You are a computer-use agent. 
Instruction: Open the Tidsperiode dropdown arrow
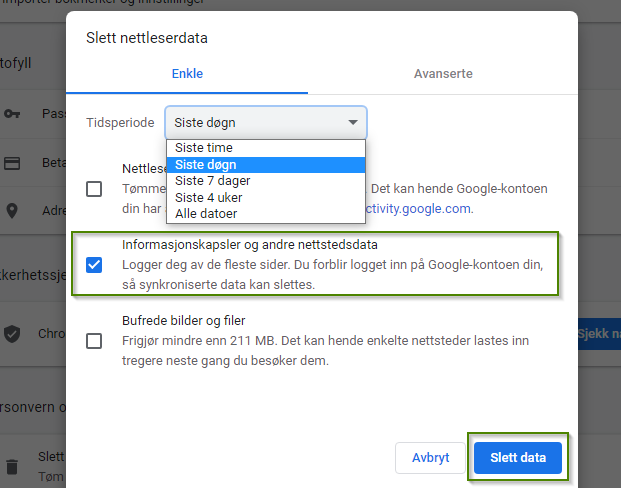(352, 123)
